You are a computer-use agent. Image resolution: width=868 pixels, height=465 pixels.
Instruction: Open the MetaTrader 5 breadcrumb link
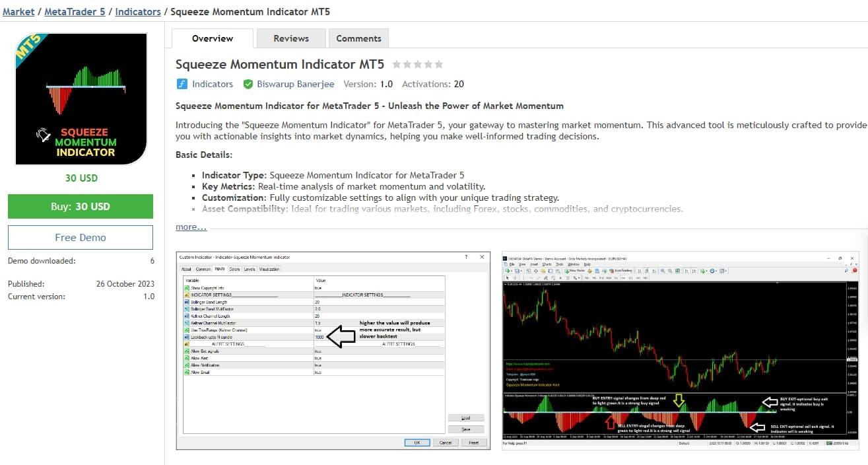(x=75, y=12)
